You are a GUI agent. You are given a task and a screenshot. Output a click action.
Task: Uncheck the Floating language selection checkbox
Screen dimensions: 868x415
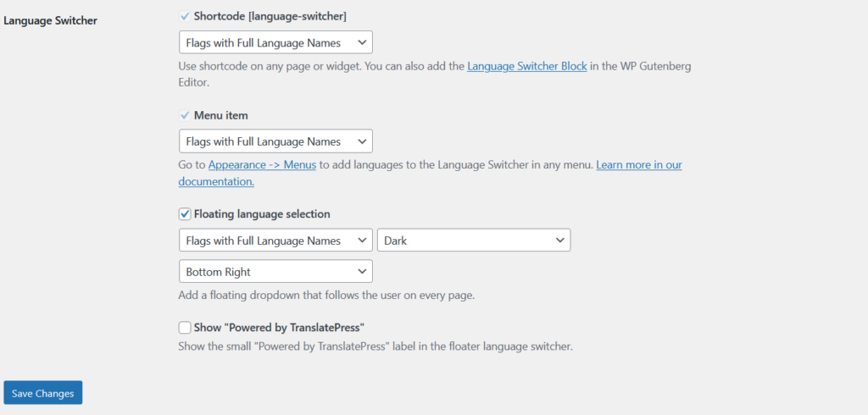point(185,213)
